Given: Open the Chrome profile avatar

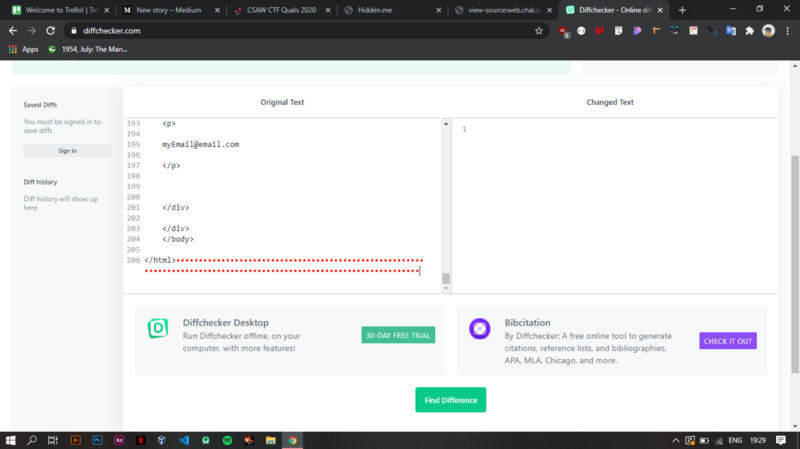Looking at the screenshot, I should [x=768, y=31].
